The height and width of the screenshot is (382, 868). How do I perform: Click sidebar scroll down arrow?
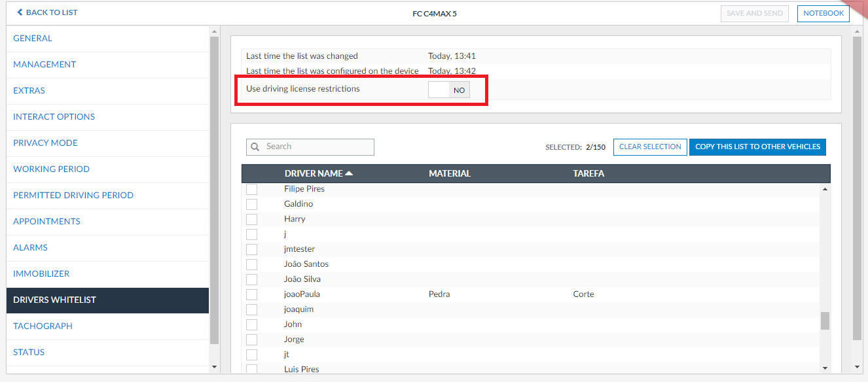click(x=214, y=367)
